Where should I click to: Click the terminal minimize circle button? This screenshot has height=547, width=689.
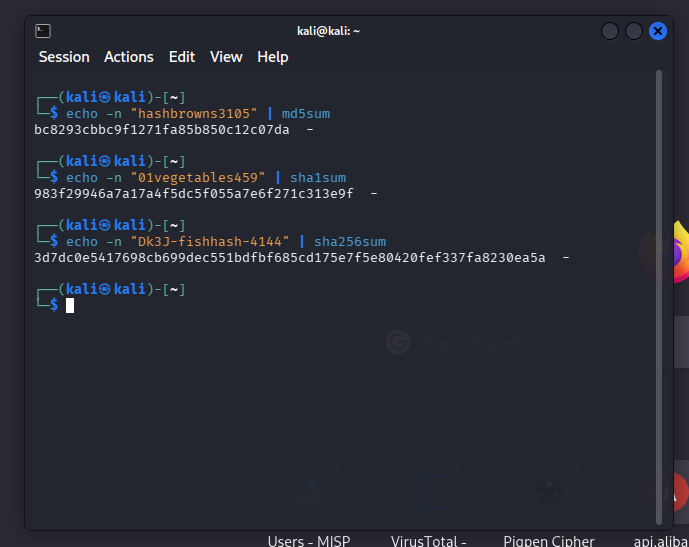(x=610, y=31)
